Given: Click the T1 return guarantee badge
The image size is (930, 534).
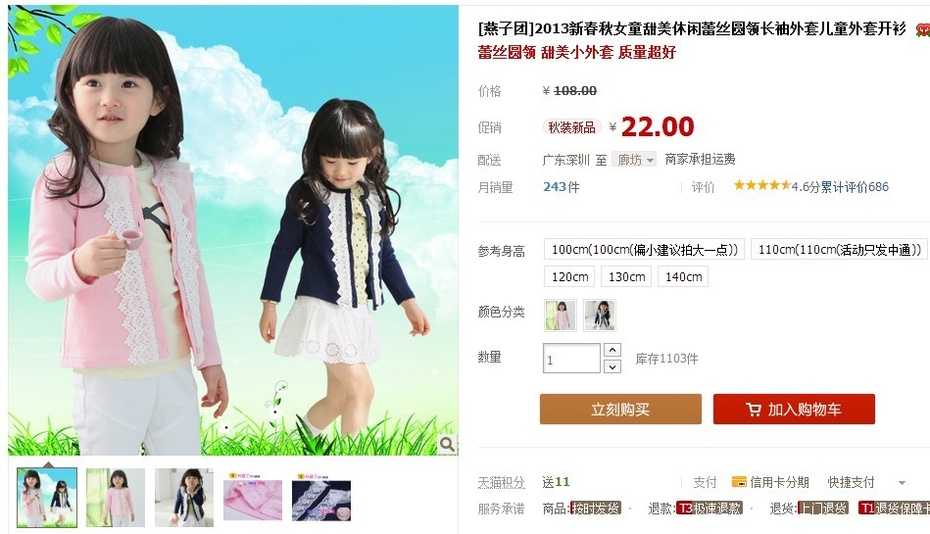Looking at the screenshot, I should coord(894,508).
